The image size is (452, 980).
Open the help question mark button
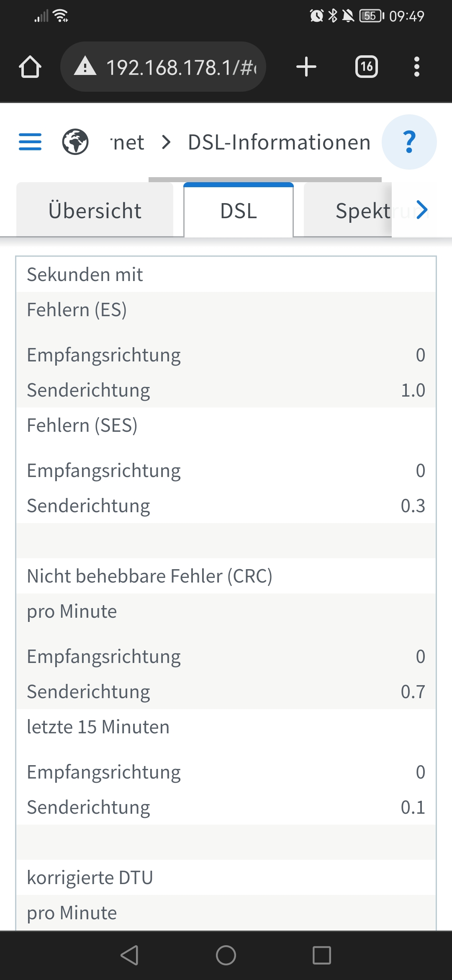point(409,142)
